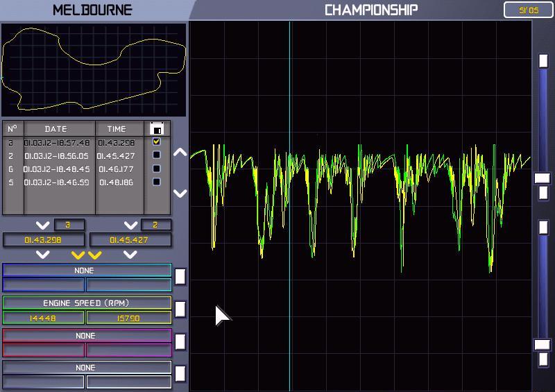Click the 51'05 button at top right
This screenshot has height=392, width=555.
[x=529, y=10]
